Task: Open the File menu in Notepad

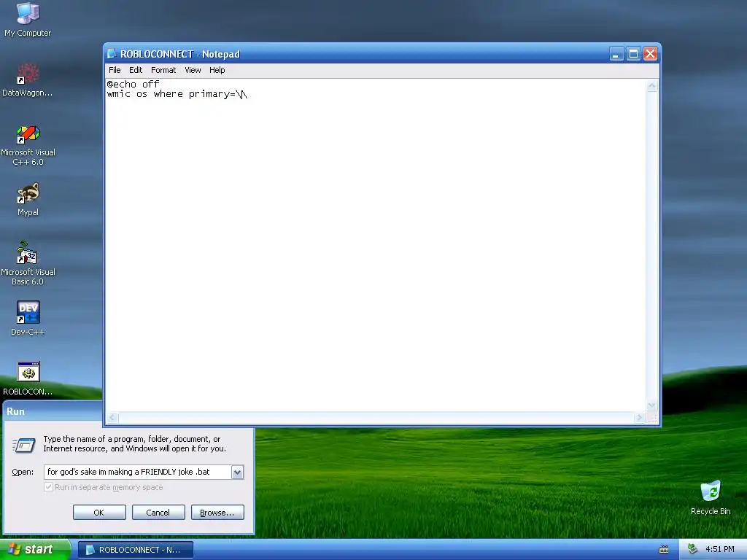Action: tap(115, 70)
